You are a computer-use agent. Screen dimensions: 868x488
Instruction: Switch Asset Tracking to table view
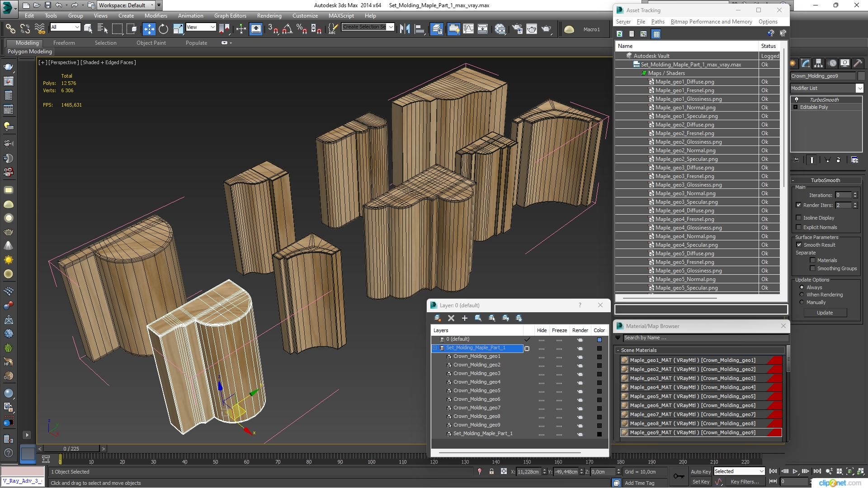click(x=656, y=34)
